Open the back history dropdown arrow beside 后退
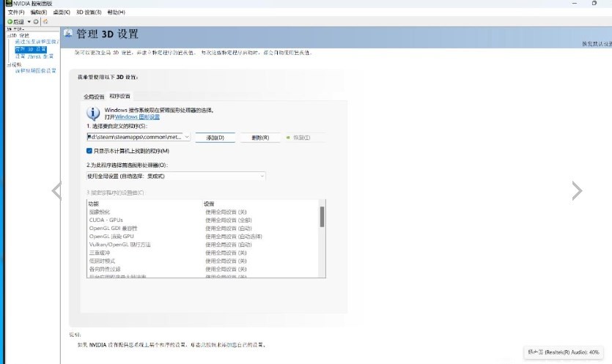612x364 pixels. click(29, 22)
